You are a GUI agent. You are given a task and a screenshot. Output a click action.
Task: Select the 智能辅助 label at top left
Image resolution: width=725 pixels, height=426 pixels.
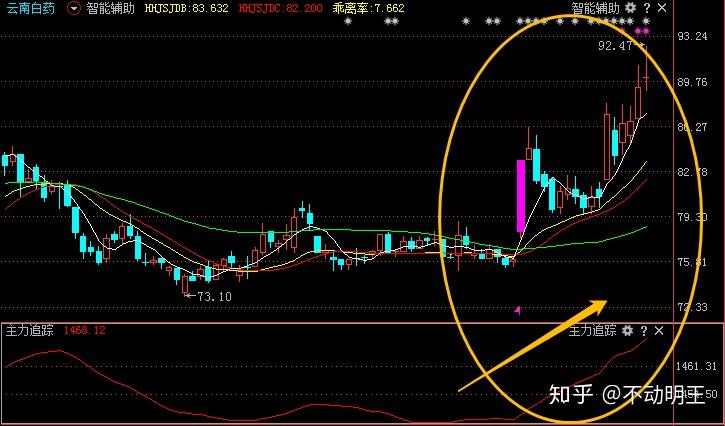pyautogui.click(x=111, y=8)
